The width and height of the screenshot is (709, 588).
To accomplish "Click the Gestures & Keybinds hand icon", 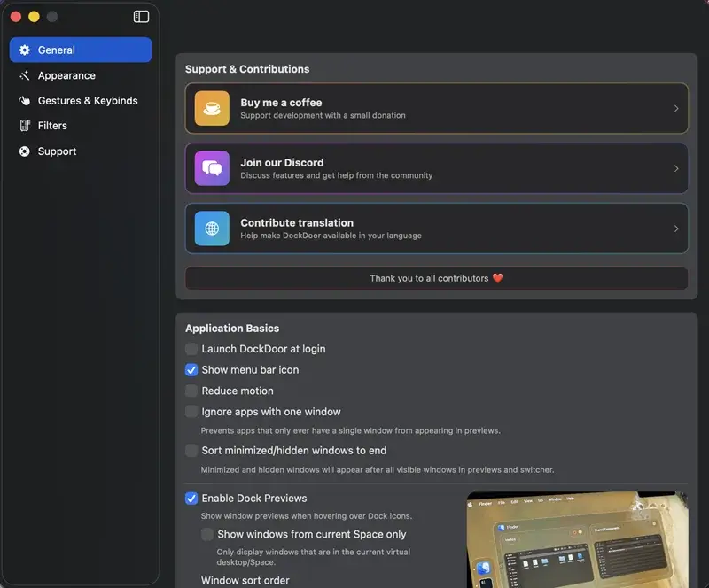I will pos(25,101).
